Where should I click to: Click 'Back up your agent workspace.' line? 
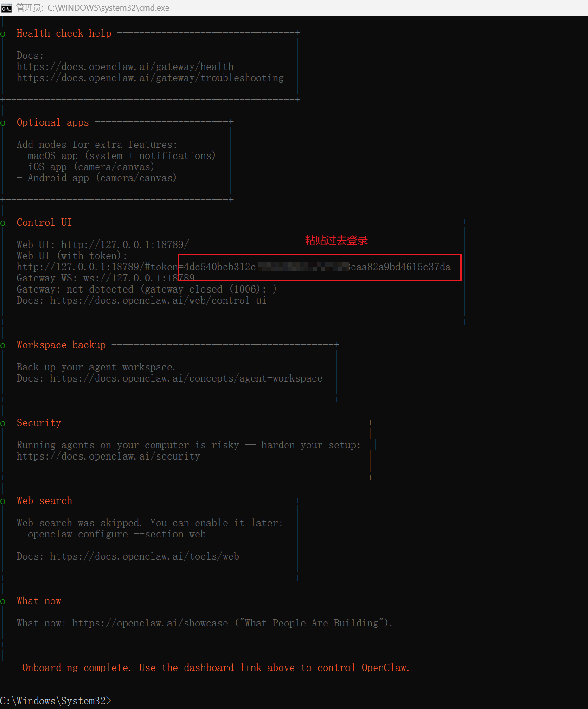click(96, 367)
